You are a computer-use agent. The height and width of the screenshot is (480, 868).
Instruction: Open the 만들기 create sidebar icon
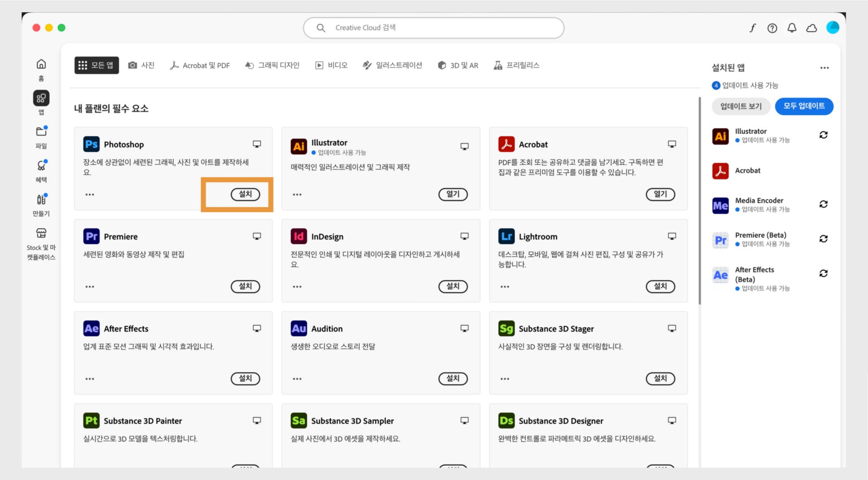[x=41, y=199]
